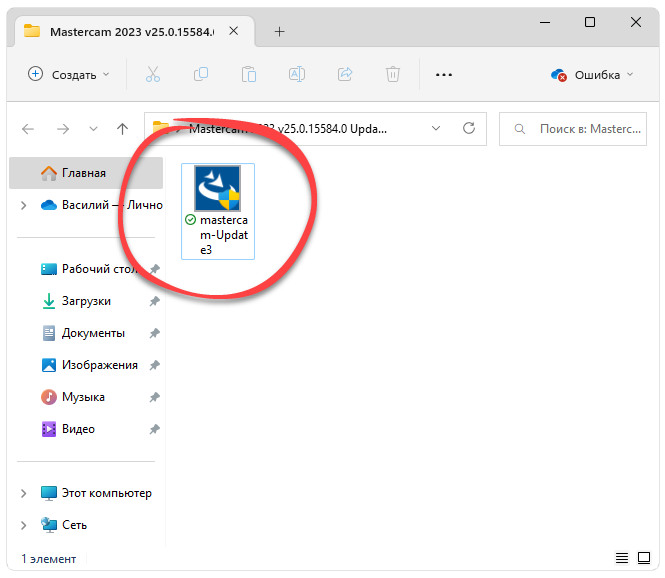Select the mastercam-Update3 installer file

pyautogui.click(x=218, y=211)
